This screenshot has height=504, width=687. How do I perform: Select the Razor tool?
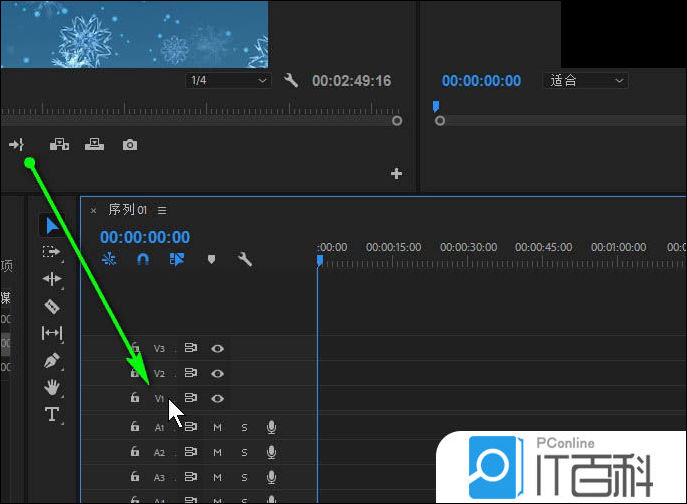(52, 306)
